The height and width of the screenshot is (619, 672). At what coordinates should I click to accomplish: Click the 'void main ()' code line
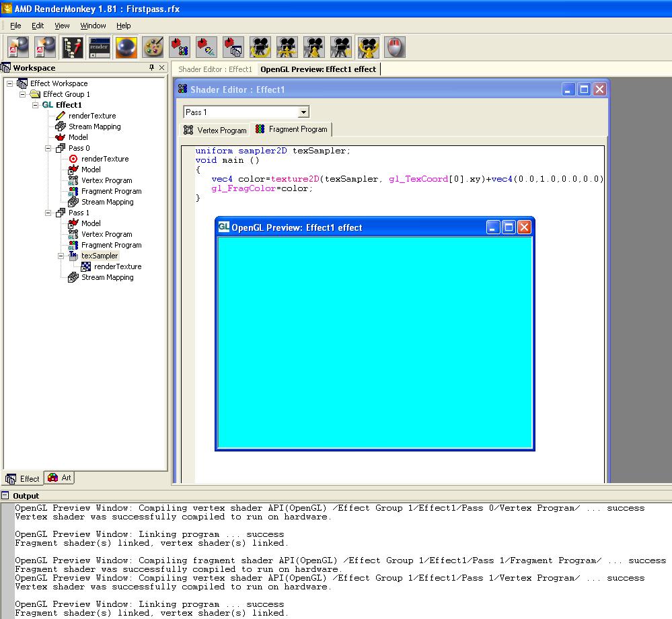click(x=227, y=160)
